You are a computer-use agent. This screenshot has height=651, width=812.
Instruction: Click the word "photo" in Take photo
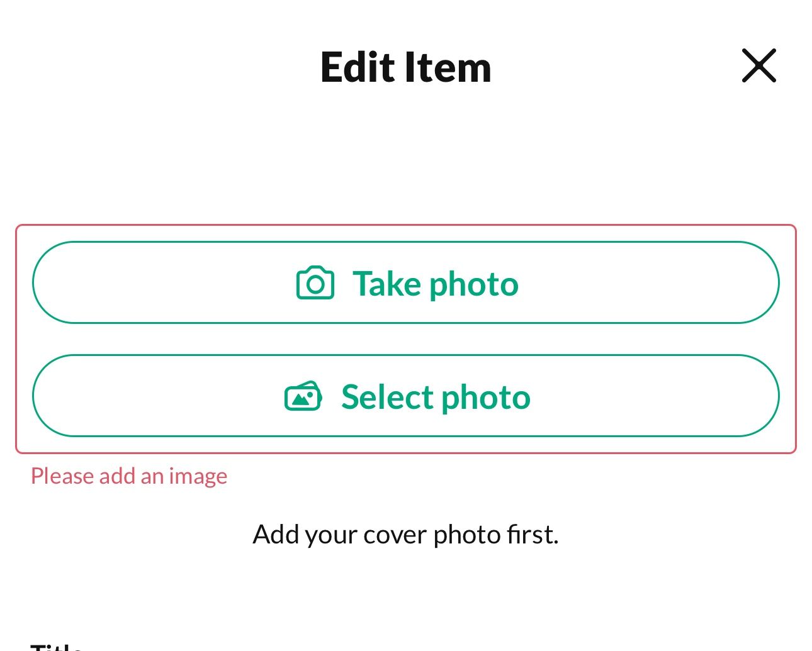tap(474, 284)
